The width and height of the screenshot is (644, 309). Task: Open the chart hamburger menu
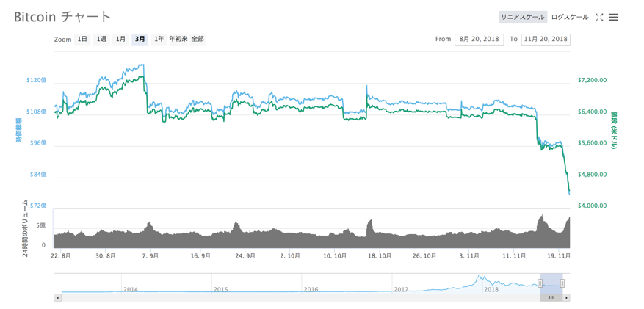tap(612, 17)
